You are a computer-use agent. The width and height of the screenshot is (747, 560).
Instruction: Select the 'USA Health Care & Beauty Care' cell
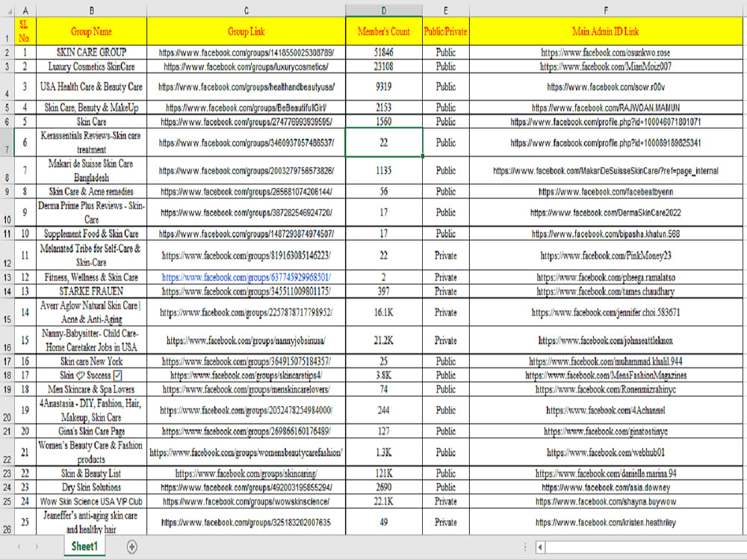(x=91, y=87)
